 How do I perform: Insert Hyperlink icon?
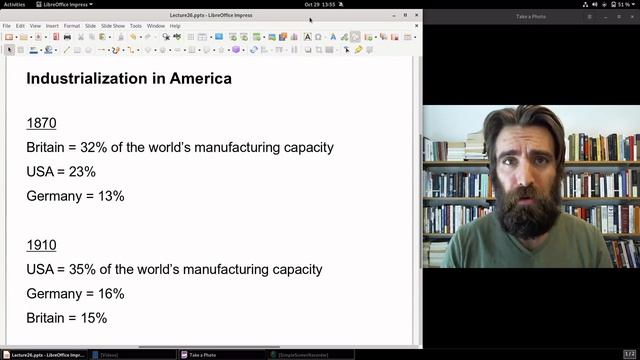coord(344,37)
